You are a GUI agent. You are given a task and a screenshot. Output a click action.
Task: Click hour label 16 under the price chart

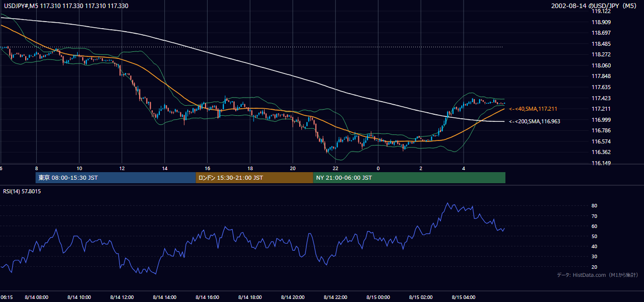207,168
